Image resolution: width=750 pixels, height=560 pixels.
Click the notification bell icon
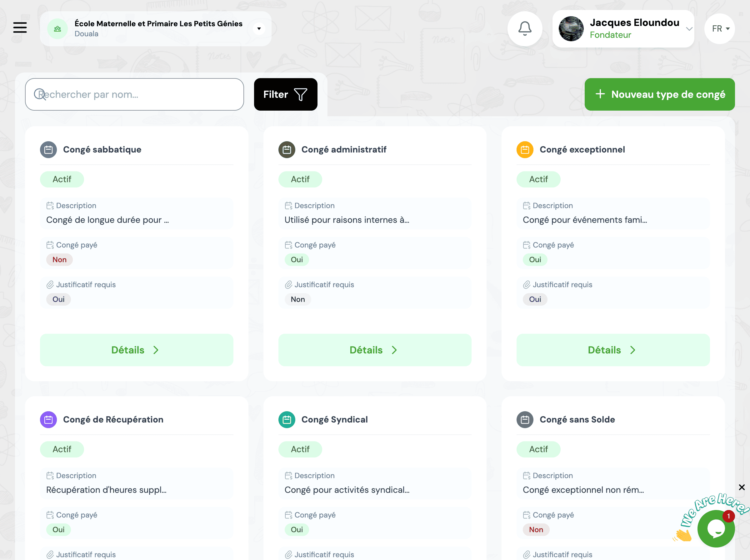coord(525,29)
